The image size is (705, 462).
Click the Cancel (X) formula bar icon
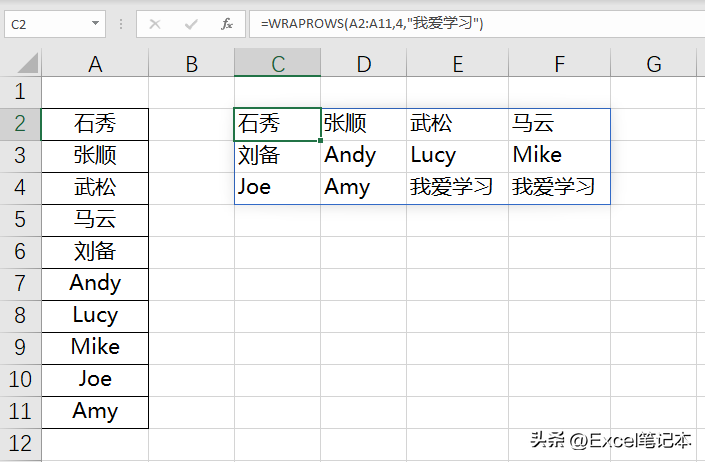tap(155, 24)
